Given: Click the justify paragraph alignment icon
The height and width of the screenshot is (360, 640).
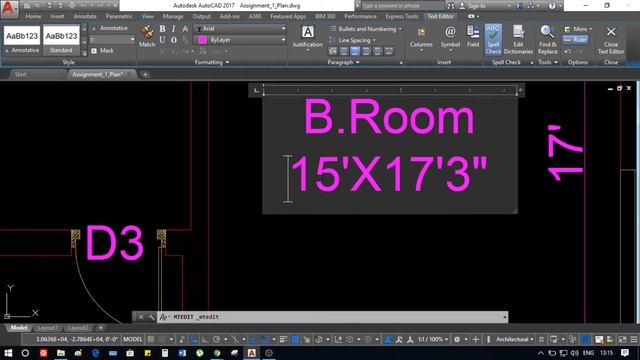Looking at the screenshot, I should coord(378,51).
